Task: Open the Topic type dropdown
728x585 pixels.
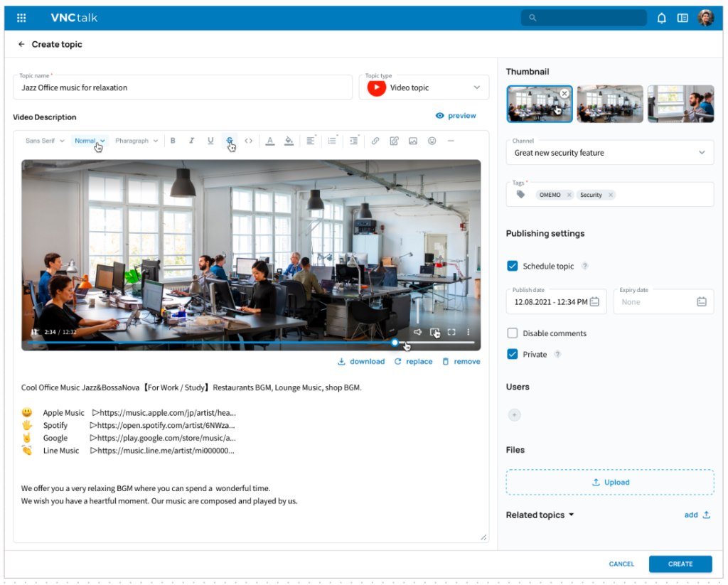Action: 424,87
